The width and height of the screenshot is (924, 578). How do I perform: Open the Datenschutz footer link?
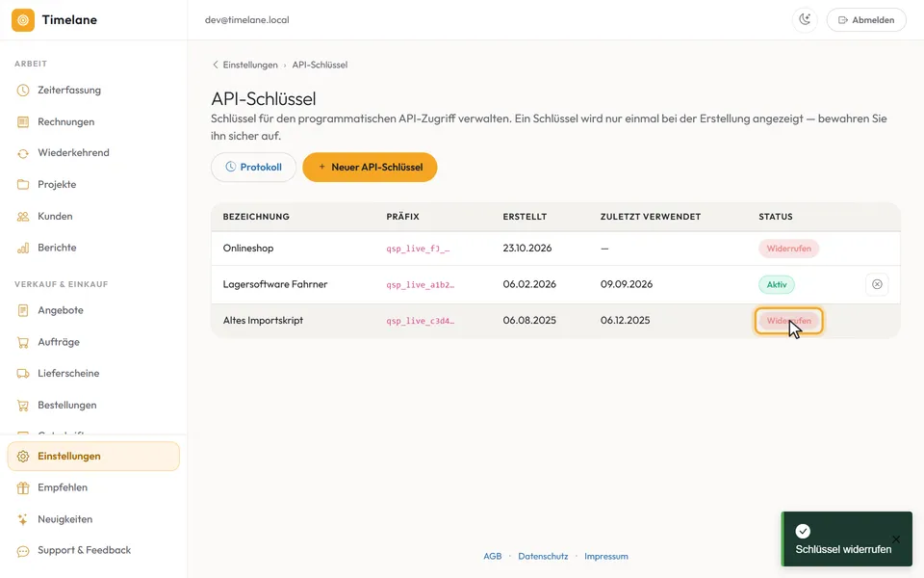point(543,556)
